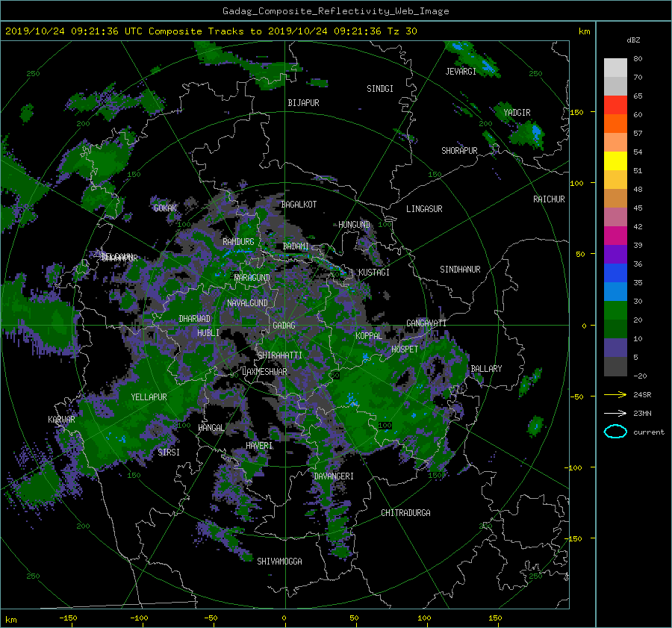Click the SINDGI label
Viewport: 672px width, 628px height.
pos(380,89)
